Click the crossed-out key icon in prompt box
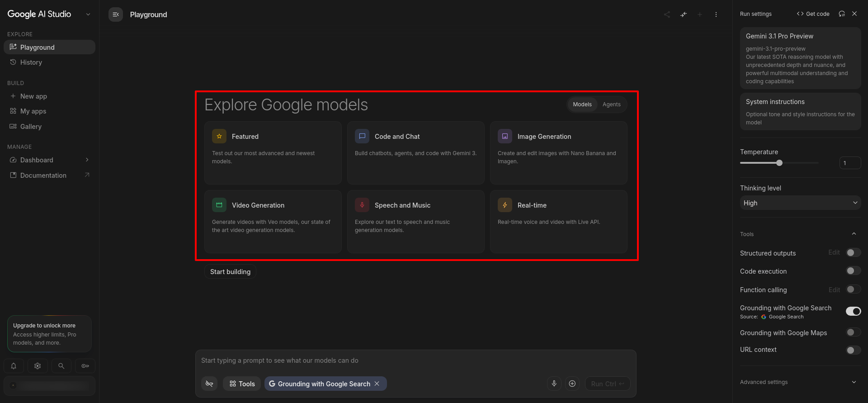Image resolution: width=868 pixels, height=403 pixels. click(x=209, y=384)
